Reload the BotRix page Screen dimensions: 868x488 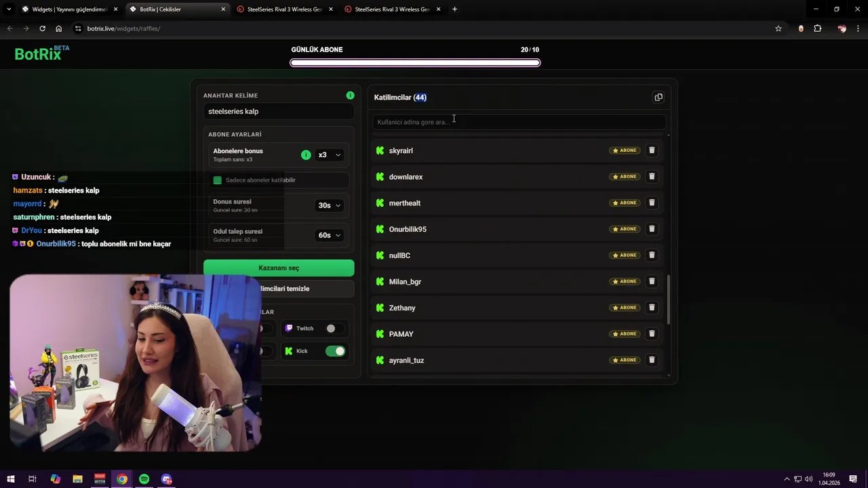coord(42,28)
